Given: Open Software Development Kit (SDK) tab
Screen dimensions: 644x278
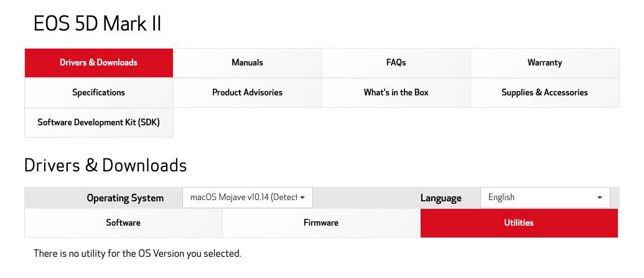Looking at the screenshot, I should (x=98, y=122).
